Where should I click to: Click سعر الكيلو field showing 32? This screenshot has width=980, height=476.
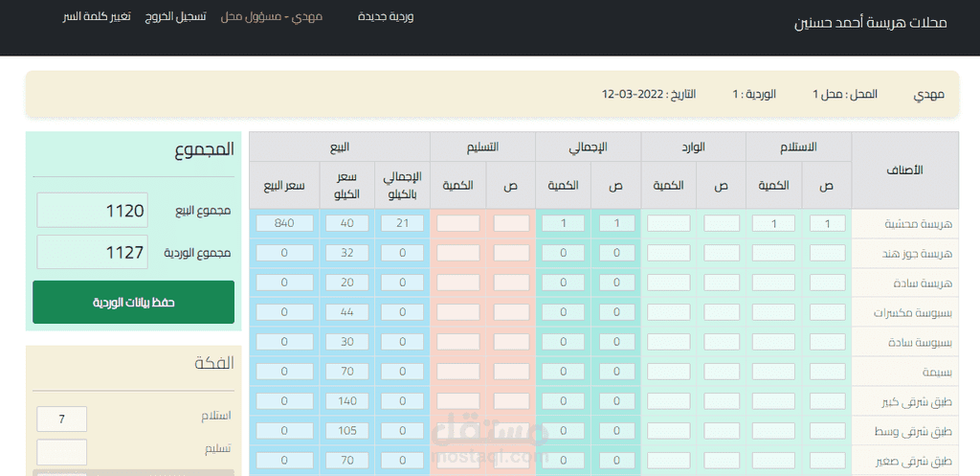[347, 253]
